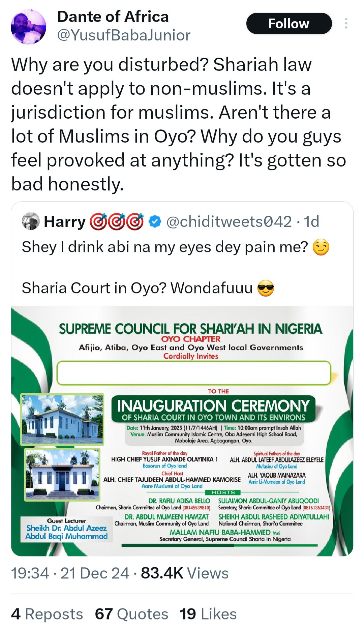Click Follow to enable following this account

(x=289, y=23)
